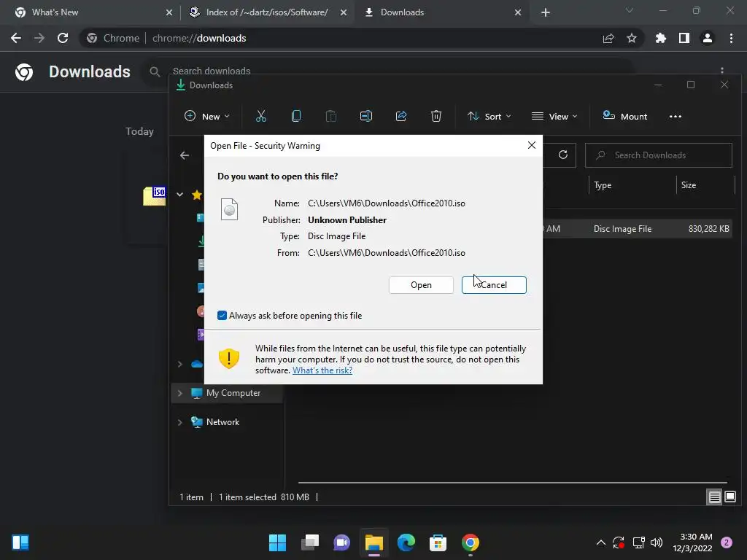Image resolution: width=747 pixels, height=560 pixels.
Task: Click the Copy icon in Explorer toolbar
Action: pos(296,116)
